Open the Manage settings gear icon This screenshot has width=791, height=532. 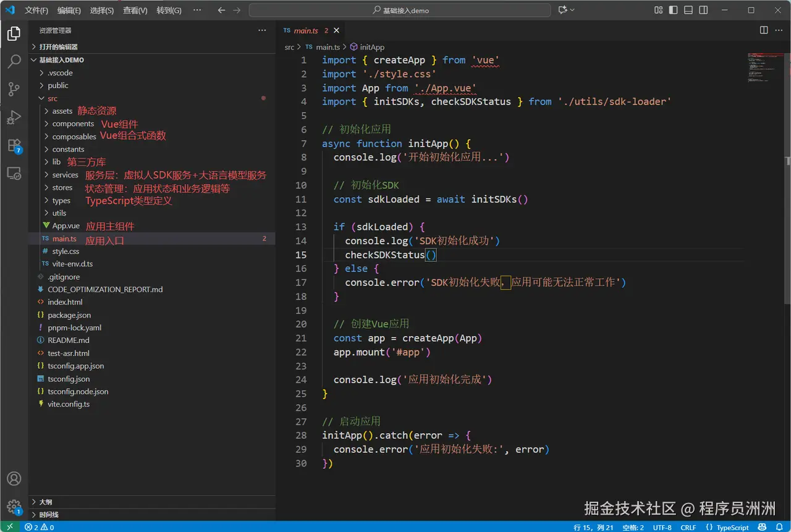coord(14,507)
